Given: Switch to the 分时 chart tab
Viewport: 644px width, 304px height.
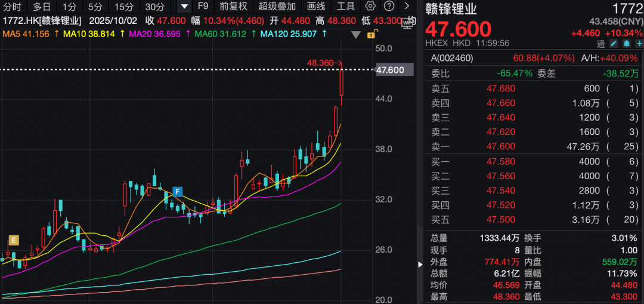Looking at the screenshot, I should 13,7.
